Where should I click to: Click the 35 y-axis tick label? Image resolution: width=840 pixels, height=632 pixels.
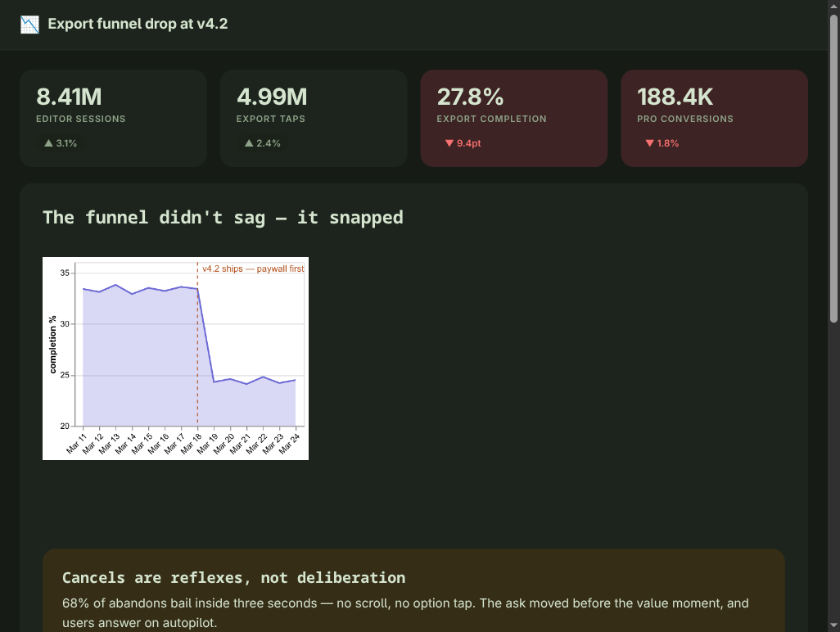coord(65,273)
